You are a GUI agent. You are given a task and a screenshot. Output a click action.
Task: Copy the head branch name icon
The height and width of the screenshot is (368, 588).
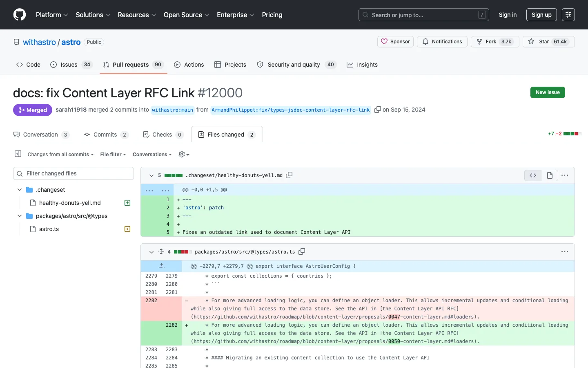tap(378, 110)
